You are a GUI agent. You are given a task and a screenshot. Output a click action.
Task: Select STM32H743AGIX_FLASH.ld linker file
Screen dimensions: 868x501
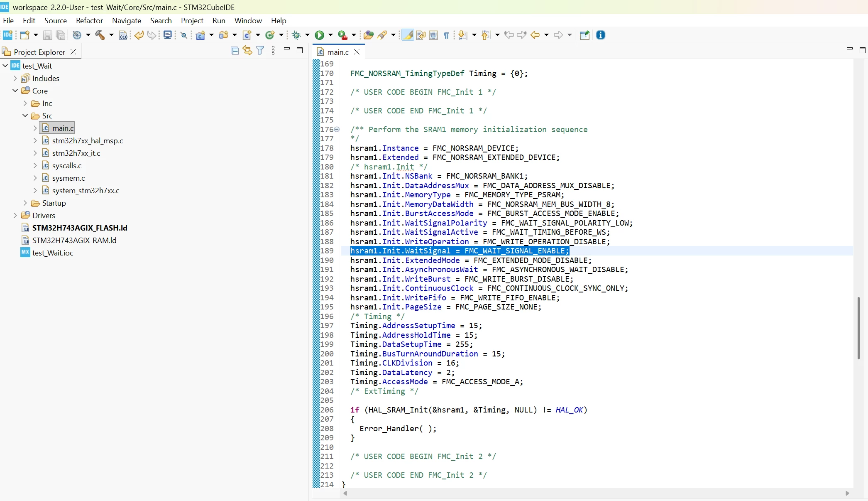coord(80,228)
